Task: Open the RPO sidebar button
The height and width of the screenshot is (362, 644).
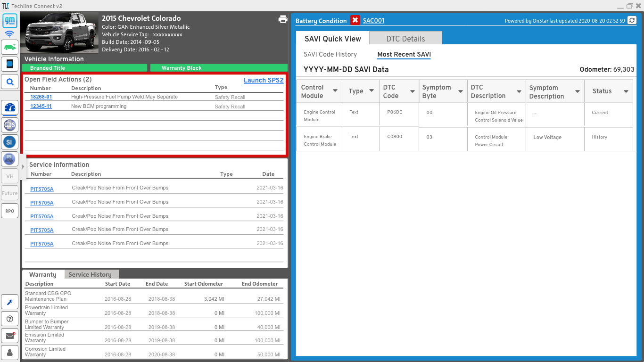Action: (10, 211)
